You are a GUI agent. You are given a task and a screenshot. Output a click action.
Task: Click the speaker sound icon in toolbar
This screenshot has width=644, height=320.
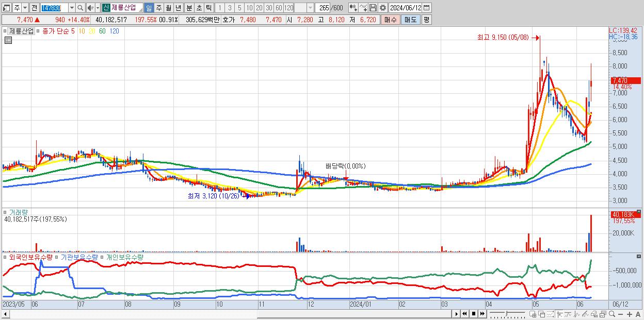90,8
